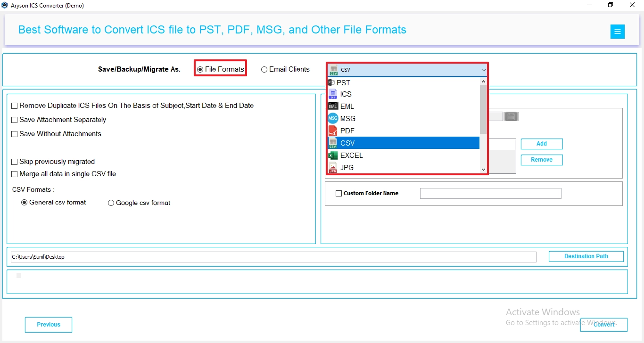Screen dimensions: 644x343
Task: Click the format list scrollbar thumb
Action: pos(483,109)
